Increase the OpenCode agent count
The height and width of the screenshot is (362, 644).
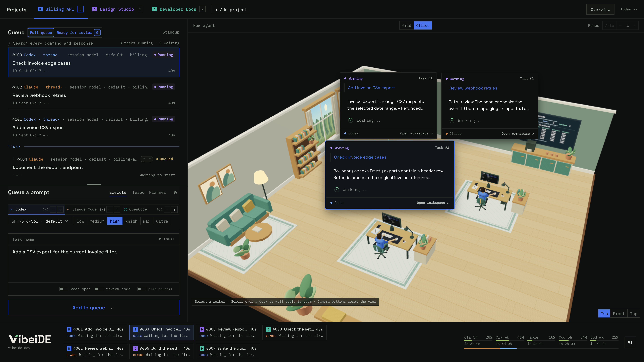(x=175, y=210)
